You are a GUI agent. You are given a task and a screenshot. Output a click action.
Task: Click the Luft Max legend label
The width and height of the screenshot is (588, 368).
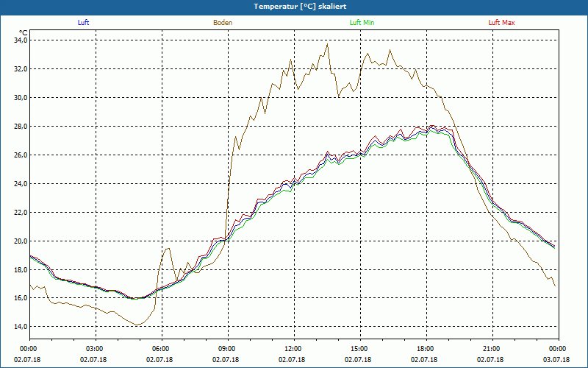click(x=501, y=23)
